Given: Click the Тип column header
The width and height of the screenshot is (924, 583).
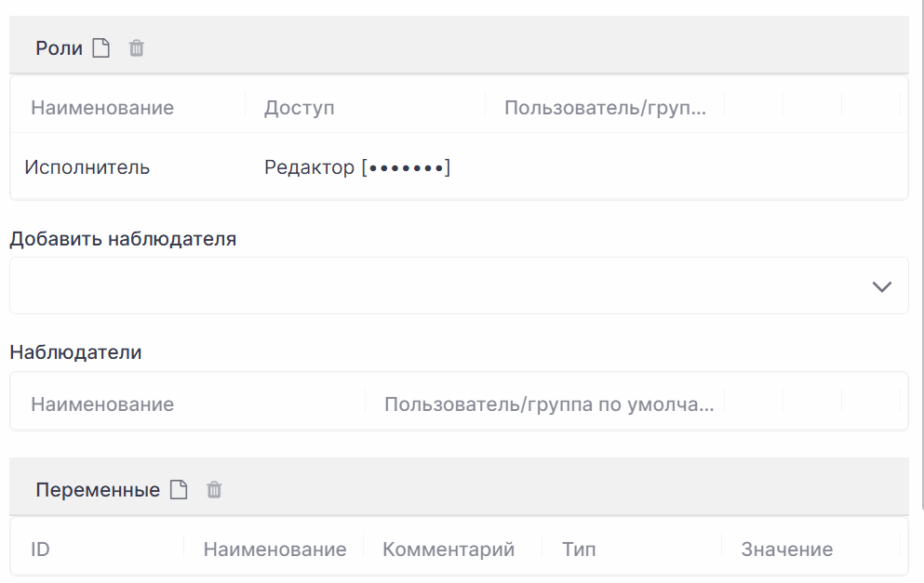Looking at the screenshot, I should pyautogui.click(x=579, y=550).
